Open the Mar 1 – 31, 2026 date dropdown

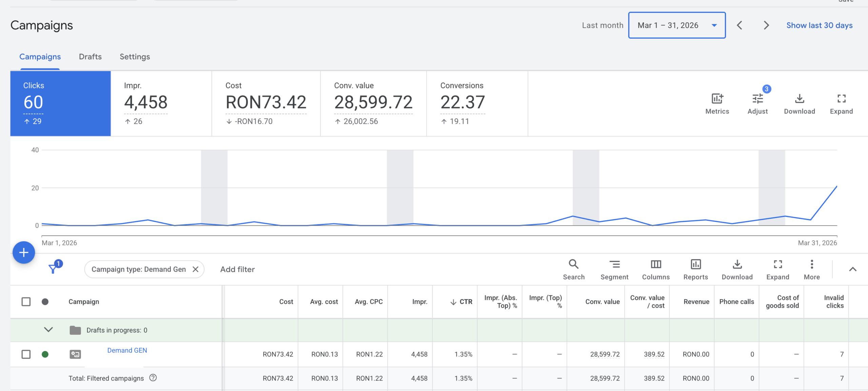pos(676,25)
